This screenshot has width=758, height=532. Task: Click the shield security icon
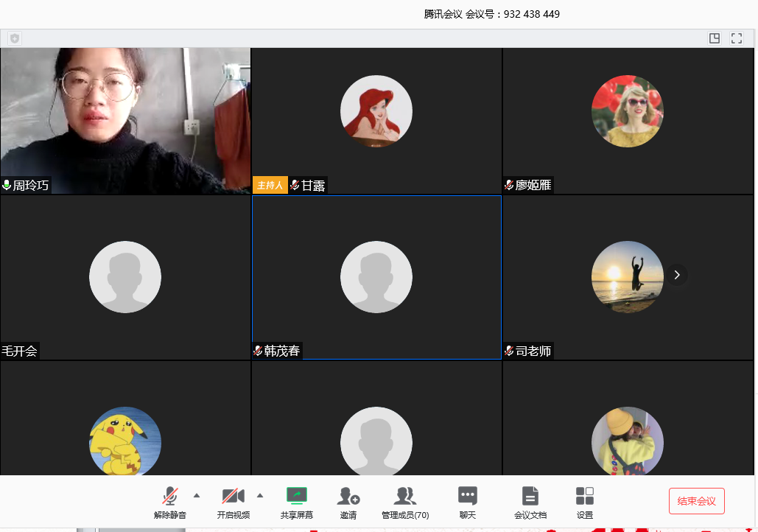click(x=15, y=38)
